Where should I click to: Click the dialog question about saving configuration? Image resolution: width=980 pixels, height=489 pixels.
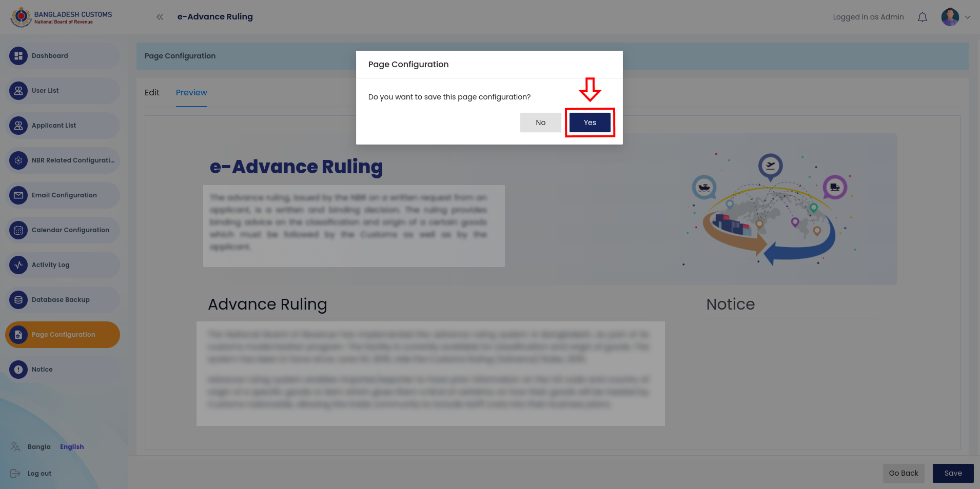pyautogui.click(x=449, y=97)
